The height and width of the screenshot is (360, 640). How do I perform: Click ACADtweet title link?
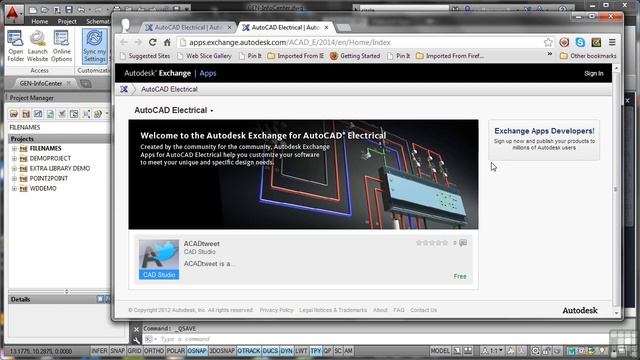(x=202, y=244)
